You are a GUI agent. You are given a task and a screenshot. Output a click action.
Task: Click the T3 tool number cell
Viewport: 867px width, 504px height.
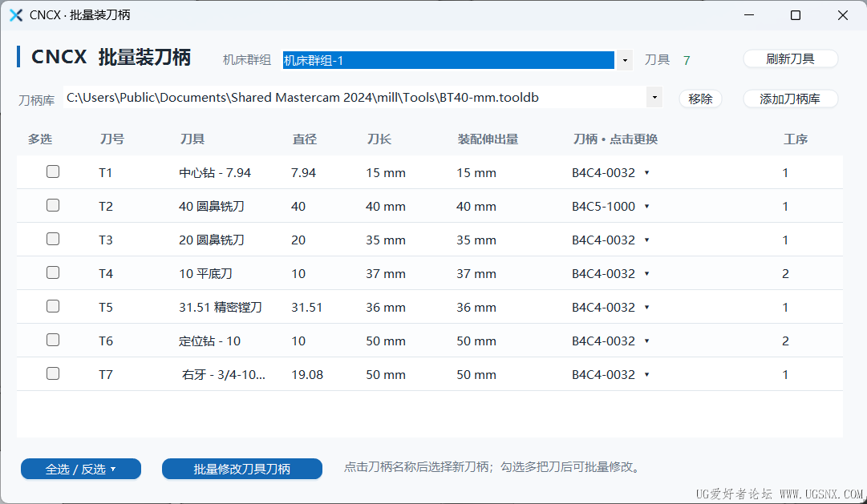pyautogui.click(x=106, y=240)
